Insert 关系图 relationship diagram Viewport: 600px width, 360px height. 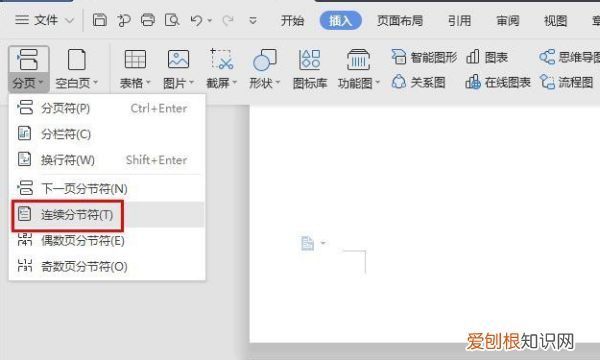(418, 82)
